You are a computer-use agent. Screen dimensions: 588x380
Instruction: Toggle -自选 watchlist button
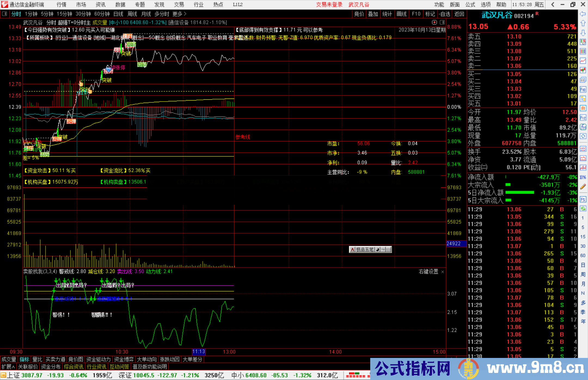point(445,14)
